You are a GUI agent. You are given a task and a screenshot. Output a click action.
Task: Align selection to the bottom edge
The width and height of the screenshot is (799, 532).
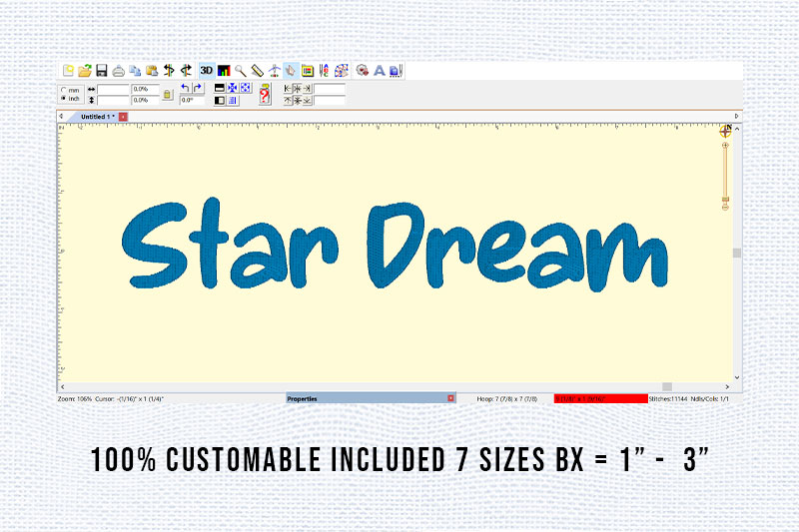[x=308, y=101]
